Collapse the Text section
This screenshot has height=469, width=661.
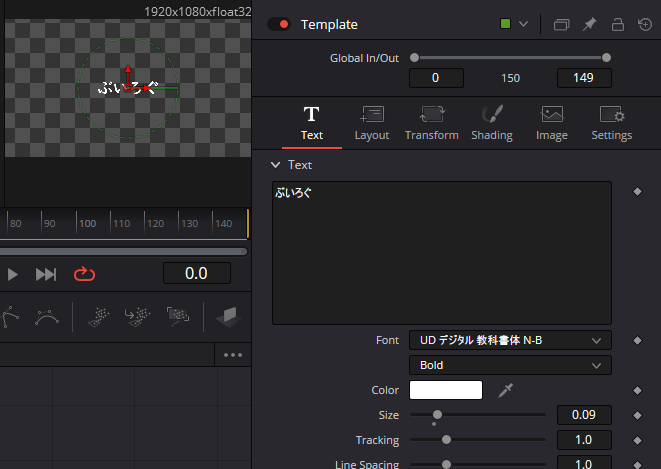tap(275, 165)
